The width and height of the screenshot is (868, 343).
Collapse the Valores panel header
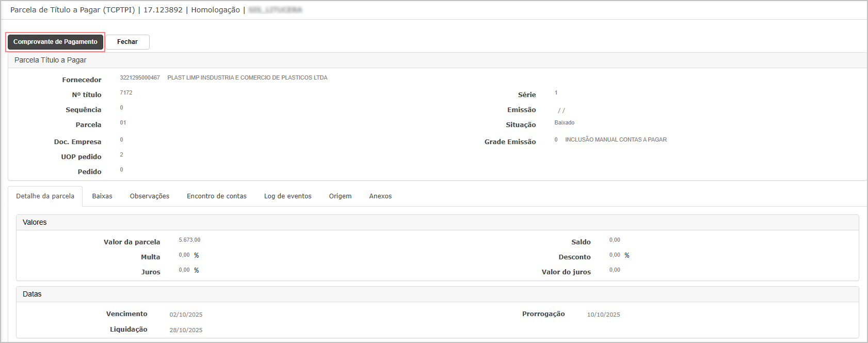point(35,223)
